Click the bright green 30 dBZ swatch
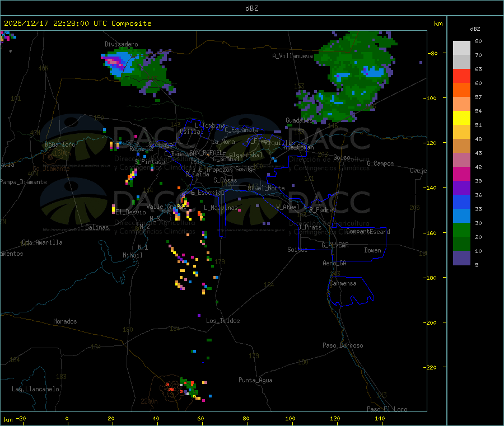504x426 pixels. 461,230
